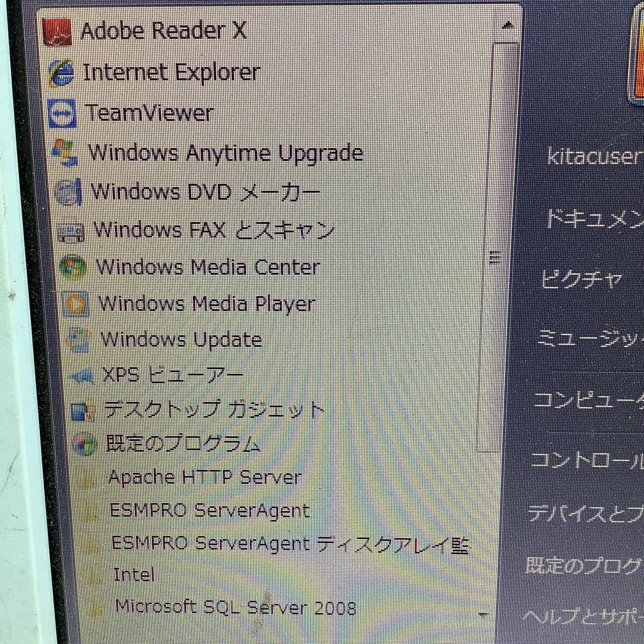The width and height of the screenshot is (644, 644).
Task: Select デスクトップ ガジェット entry text
Action: coord(215,410)
